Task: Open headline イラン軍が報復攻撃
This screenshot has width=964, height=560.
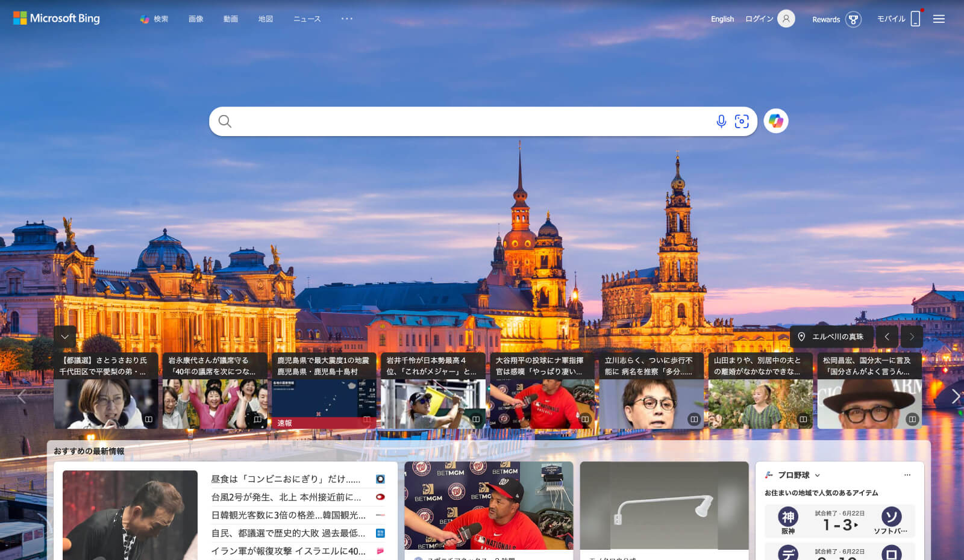Action: pyautogui.click(x=288, y=551)
